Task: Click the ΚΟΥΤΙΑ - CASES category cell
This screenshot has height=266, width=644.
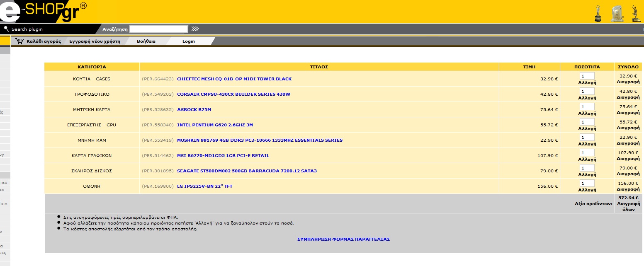Action: pyautogui.click(x=92, y=79)
